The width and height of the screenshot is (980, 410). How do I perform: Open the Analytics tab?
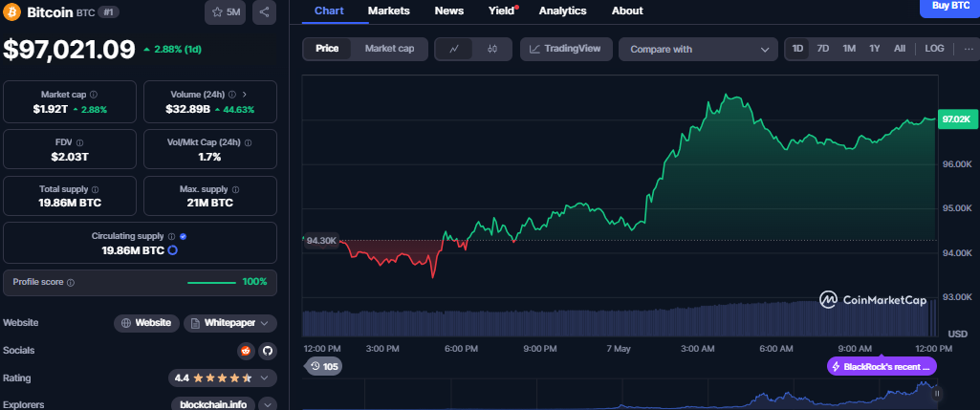[x=562, y=11]
